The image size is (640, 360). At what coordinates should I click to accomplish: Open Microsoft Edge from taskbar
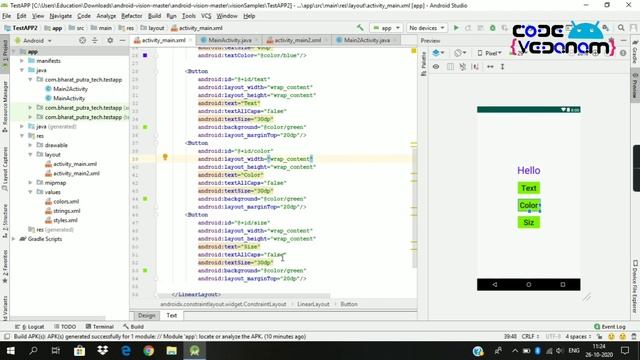[x=126, y=351]
